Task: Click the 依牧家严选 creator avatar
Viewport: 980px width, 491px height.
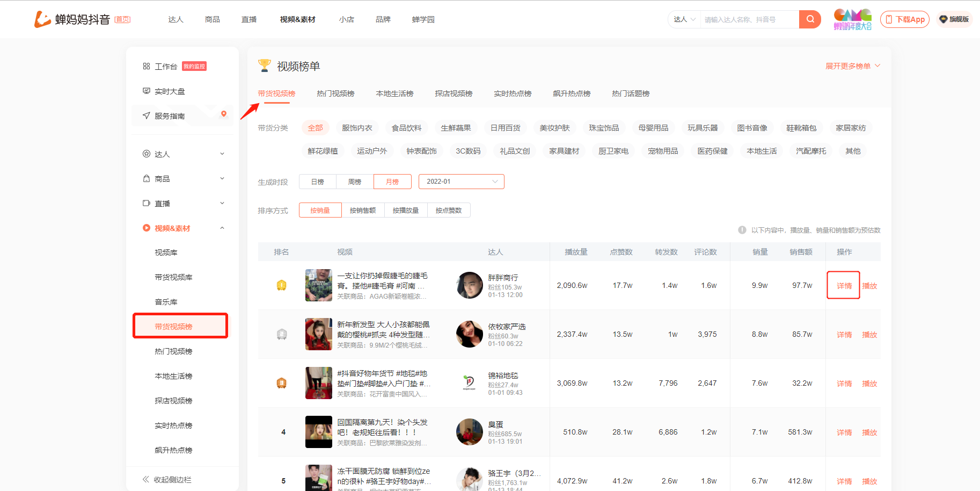Action: (470, 334)
